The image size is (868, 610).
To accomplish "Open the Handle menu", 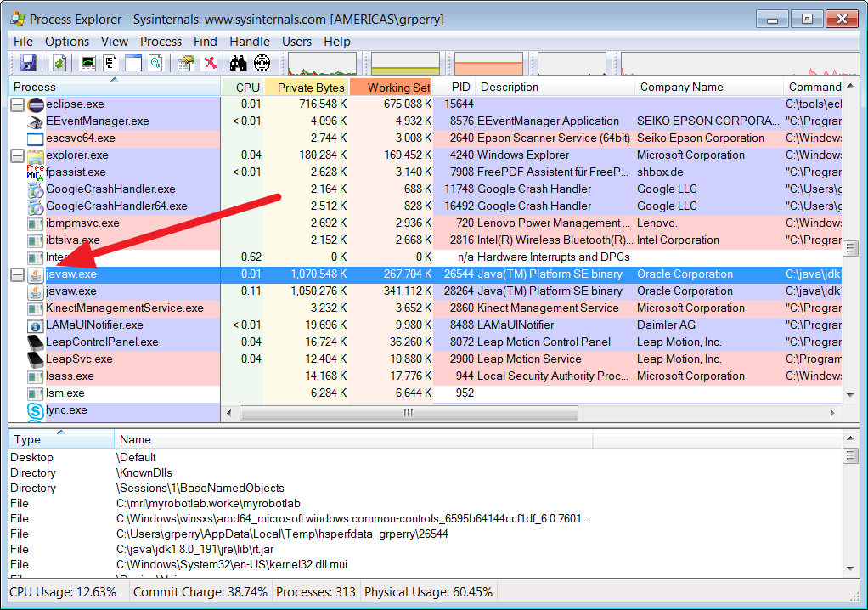I will 249,41.
